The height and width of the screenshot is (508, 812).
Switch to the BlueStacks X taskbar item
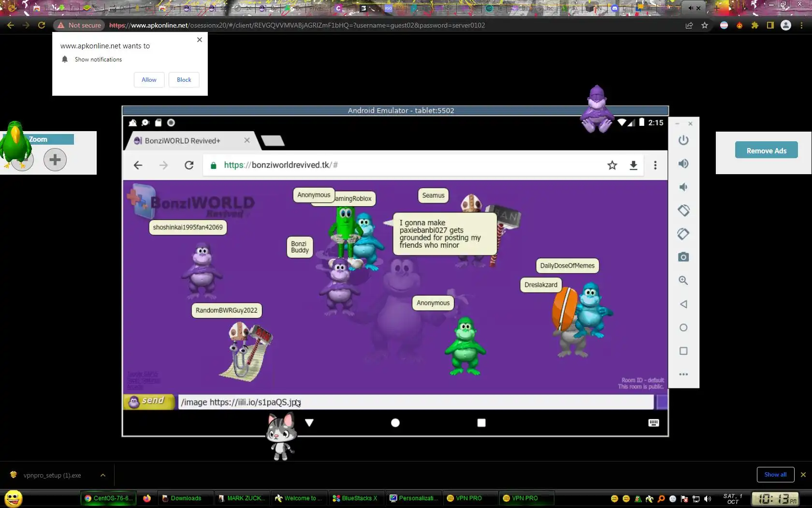pos(356,498)
